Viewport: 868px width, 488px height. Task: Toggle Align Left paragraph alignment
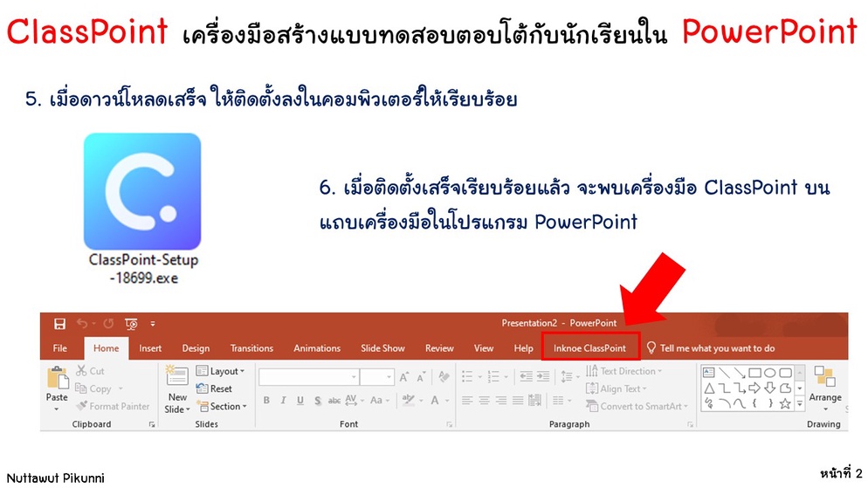[x=467, y=400]
